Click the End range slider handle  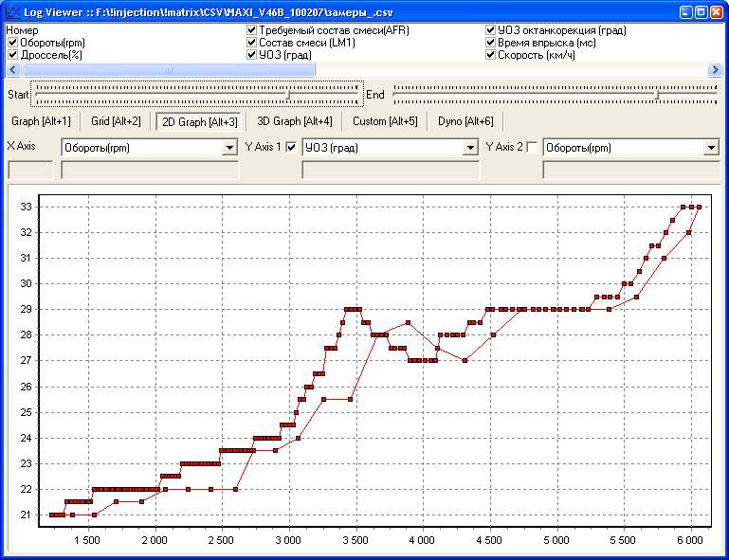(x=658, y=94)
